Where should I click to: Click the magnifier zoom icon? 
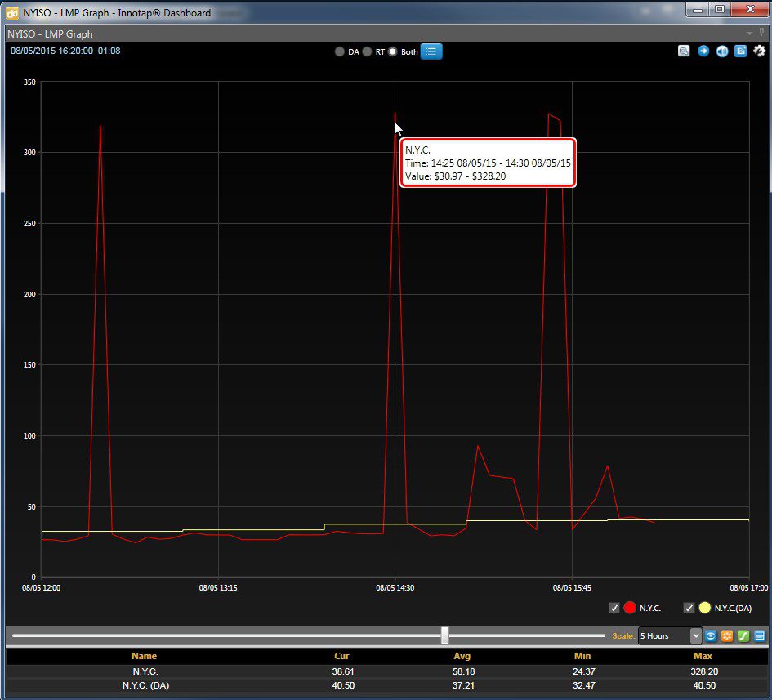[x=684, y=51]
